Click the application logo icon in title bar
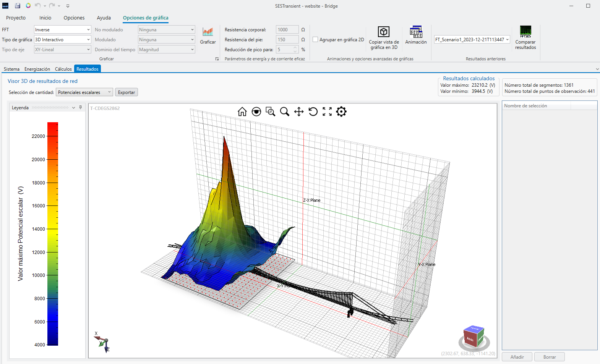The image size is (600, 364). pos(5,6)
